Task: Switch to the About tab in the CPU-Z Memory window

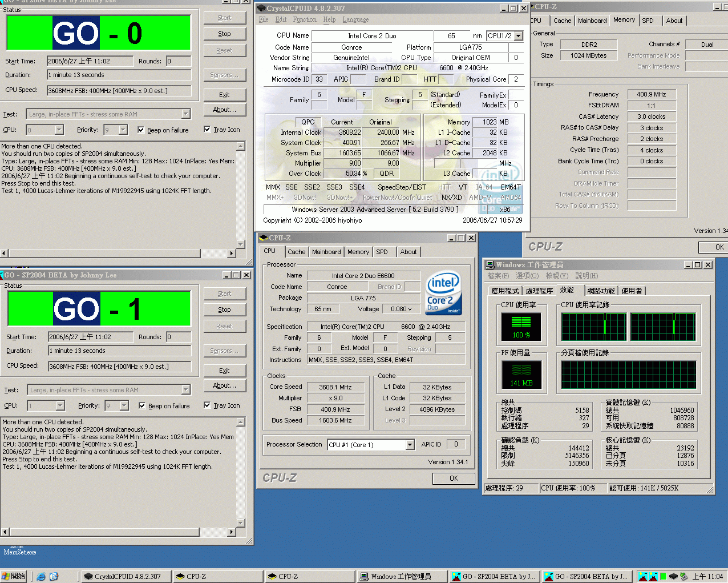Action: pyautogui.click(x=674, y=21)
